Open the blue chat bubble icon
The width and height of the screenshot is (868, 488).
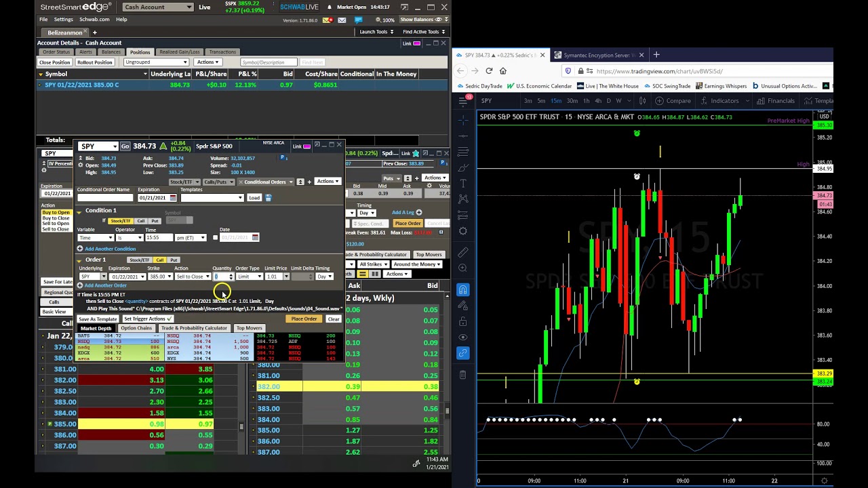pos(357,20)
